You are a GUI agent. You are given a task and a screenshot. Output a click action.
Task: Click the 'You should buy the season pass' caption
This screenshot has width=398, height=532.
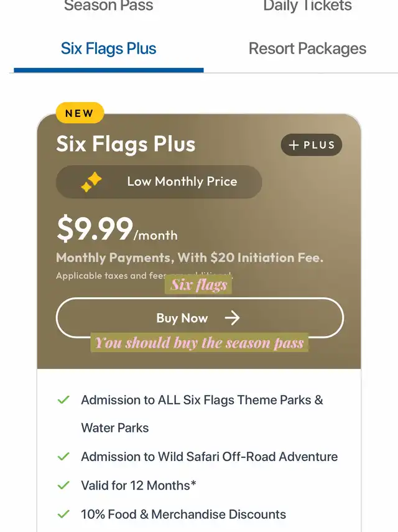(x=200, y=342)
